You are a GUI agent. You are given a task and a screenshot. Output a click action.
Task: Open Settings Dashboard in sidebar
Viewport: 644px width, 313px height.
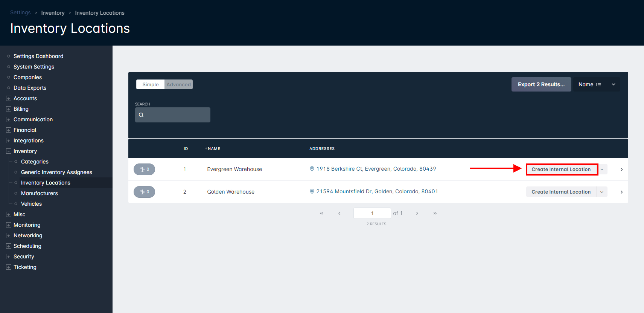click(38, 56)
